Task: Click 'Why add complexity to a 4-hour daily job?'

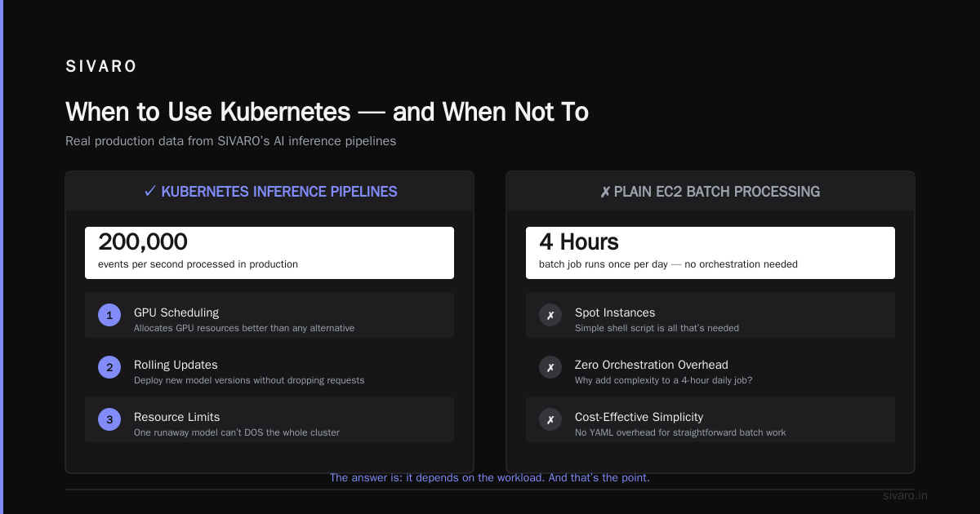Action: 664,380
